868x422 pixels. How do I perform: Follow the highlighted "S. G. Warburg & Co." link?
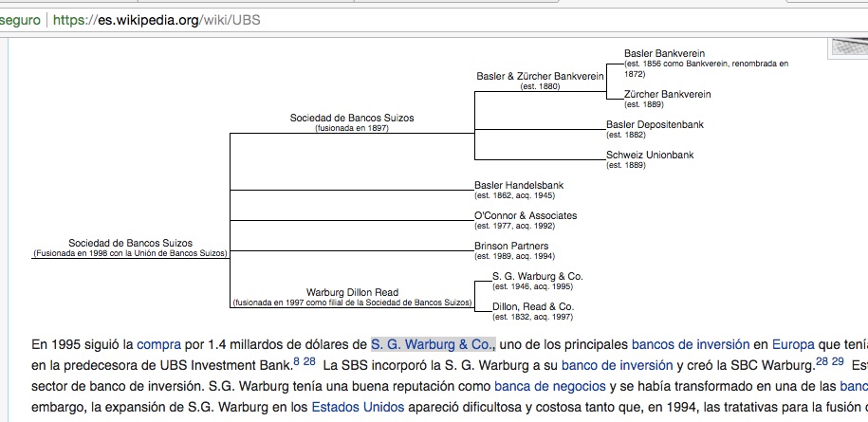(433, 344)
